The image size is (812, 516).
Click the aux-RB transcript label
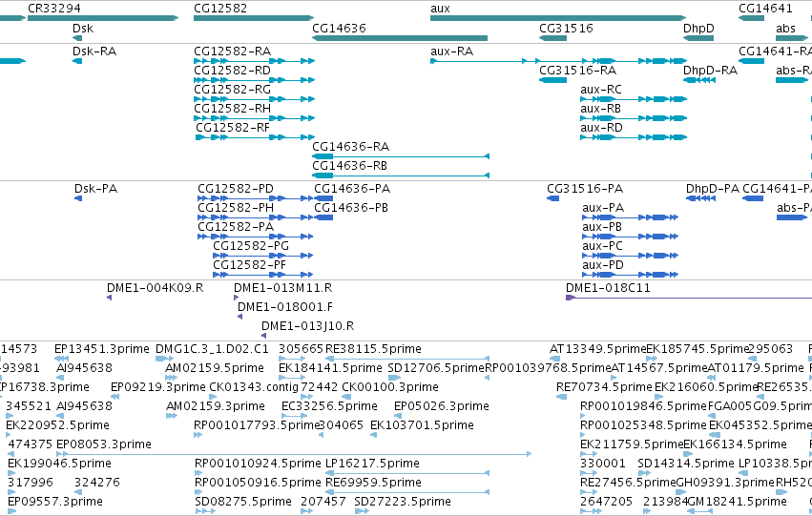point(601,109)
